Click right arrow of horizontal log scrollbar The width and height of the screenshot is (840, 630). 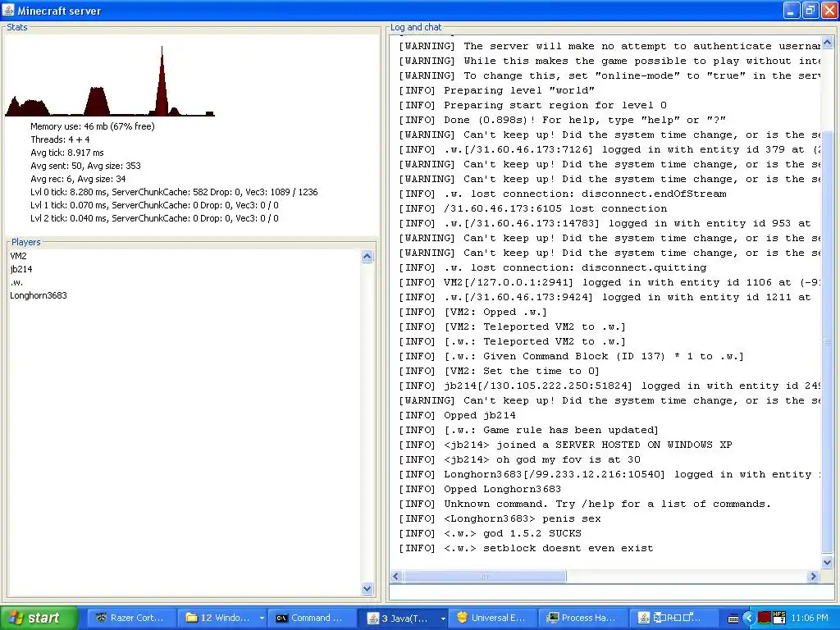tap(813, 577)
